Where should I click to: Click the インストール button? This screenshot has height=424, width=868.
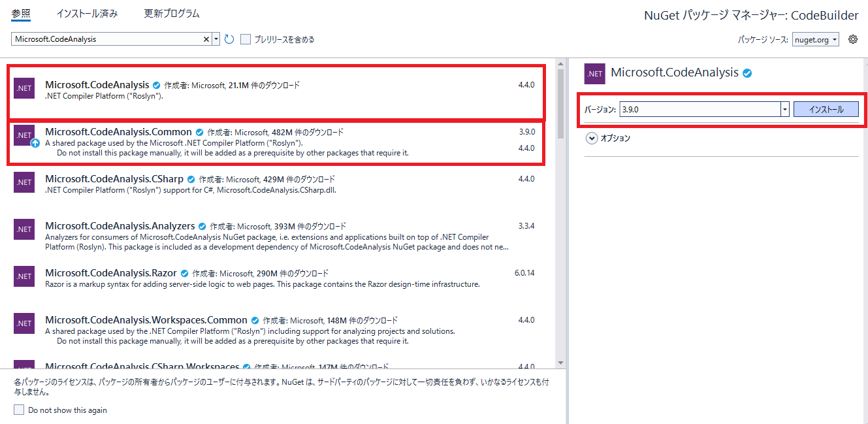[826, 108]
